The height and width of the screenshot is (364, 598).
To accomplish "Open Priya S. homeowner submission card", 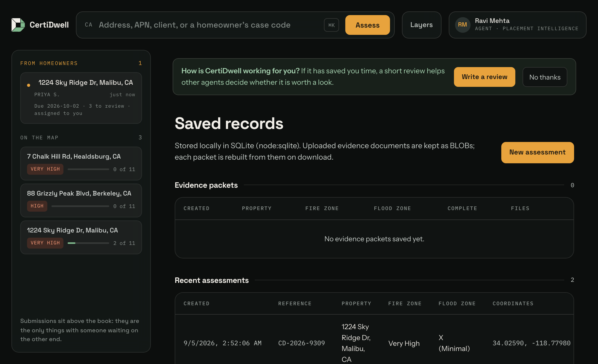I will tap(81, 98).
